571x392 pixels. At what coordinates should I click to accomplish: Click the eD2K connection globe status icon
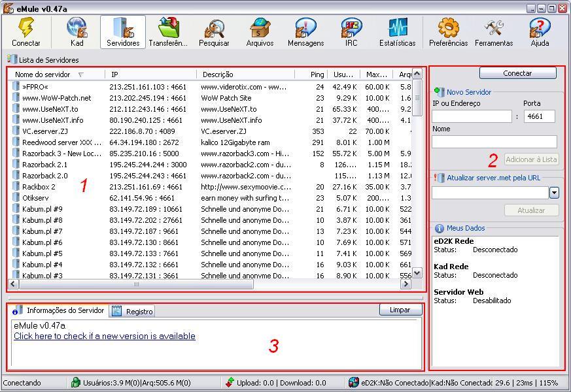pos(353,382)
